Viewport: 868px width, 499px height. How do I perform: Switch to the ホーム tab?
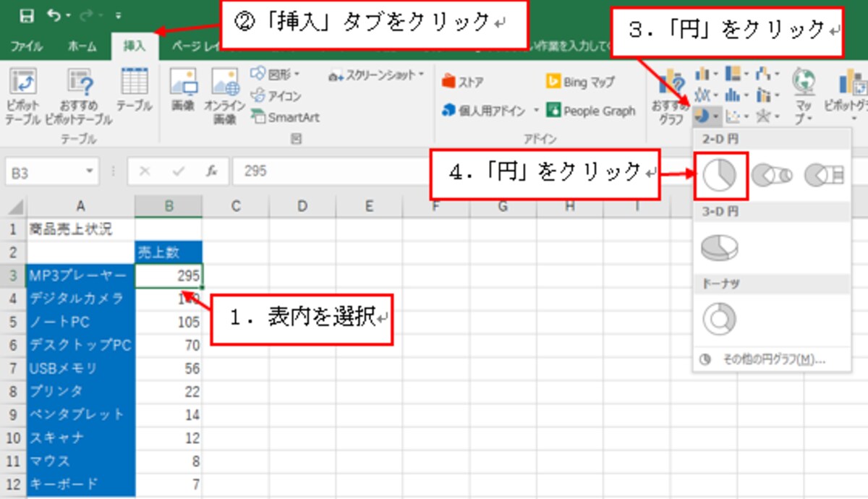pos(82,46)
